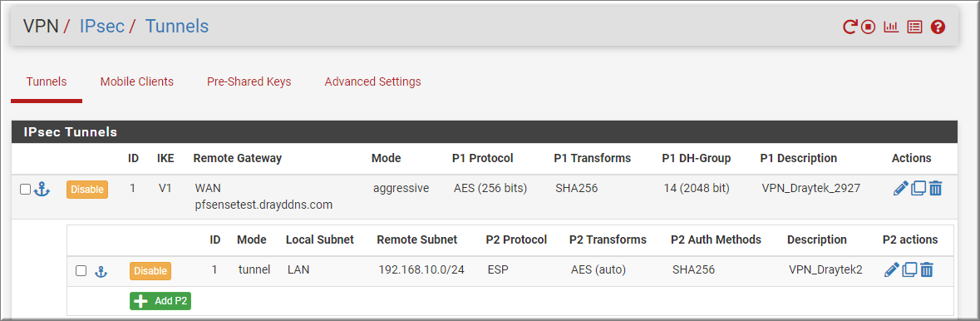The height and width of the screenshot is (321, 980).
Task: Disable the phase 2 tunnel entry
Action: (150, 271)
